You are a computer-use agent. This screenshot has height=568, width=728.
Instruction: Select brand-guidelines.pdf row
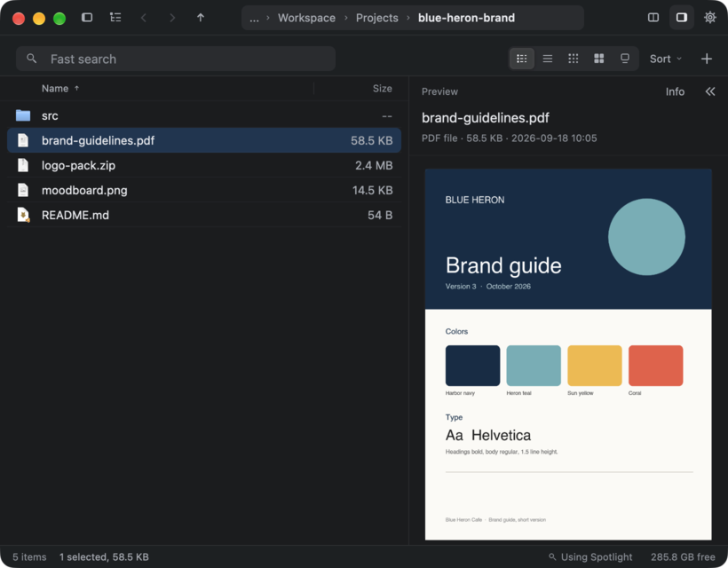tap(204, 140)
